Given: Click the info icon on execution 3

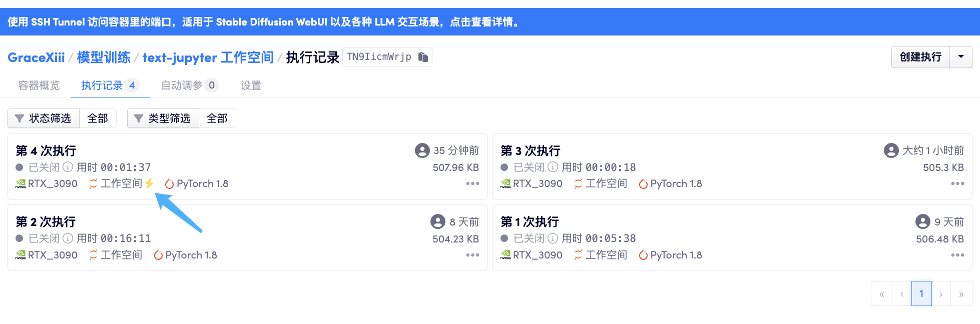Looking at the screenshot, I should click(553, 167).
